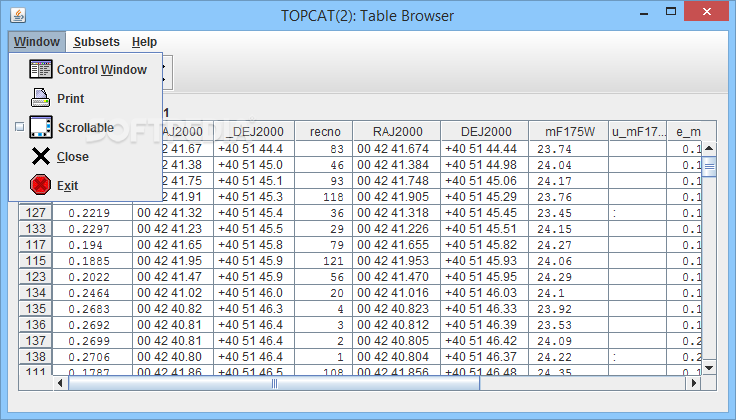Click the RAJ2000 column header
The height and width of the screenshot is (420, 736).
pyautogui.click(x=397, y=132)
